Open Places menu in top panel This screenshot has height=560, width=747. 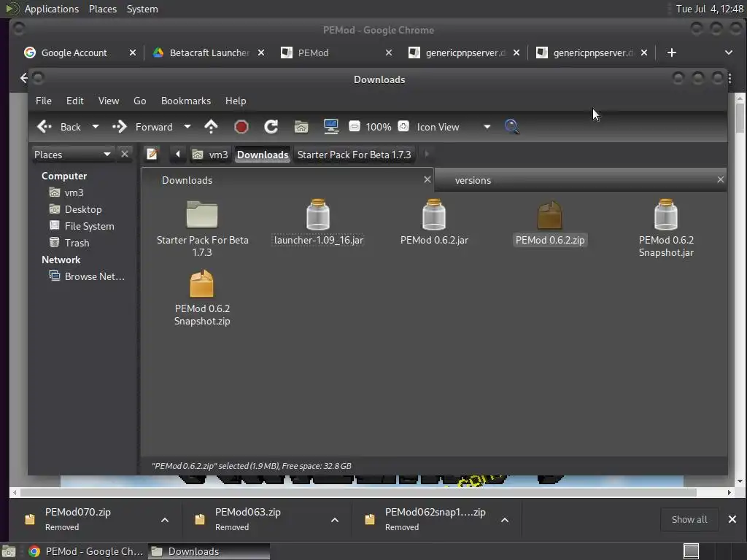[103, 9]
